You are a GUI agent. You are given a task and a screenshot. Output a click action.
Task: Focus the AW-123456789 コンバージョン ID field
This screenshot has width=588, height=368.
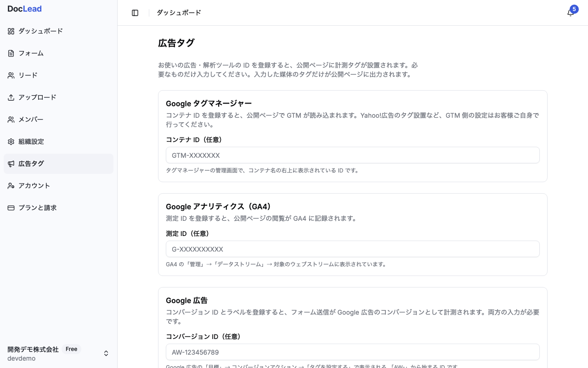click(352, 352)
